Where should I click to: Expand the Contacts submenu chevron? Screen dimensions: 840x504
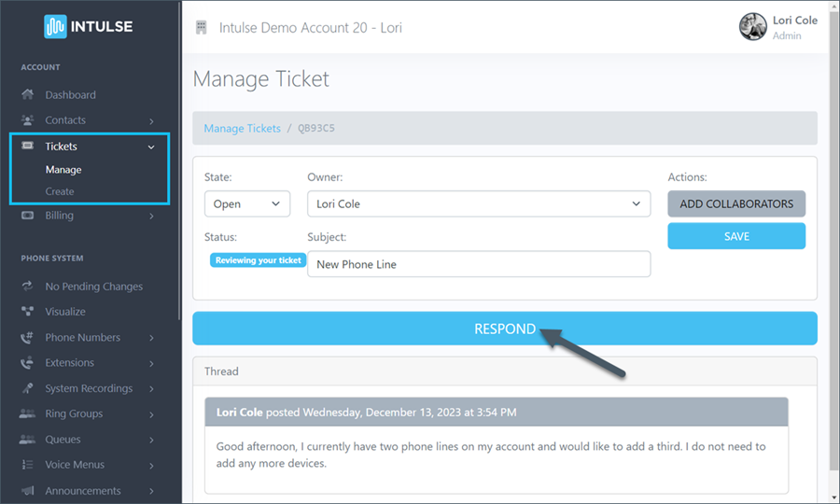tap(151, 121)
